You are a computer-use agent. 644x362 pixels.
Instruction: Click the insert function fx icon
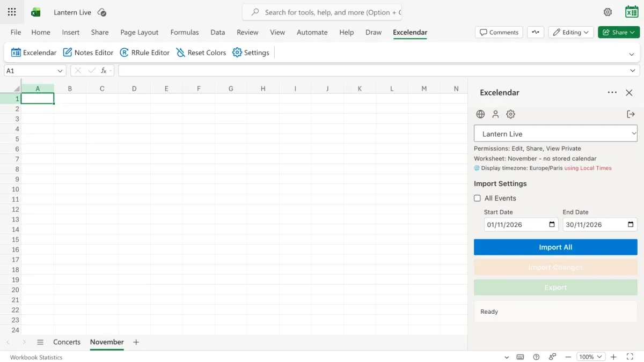tap(105, 70)
